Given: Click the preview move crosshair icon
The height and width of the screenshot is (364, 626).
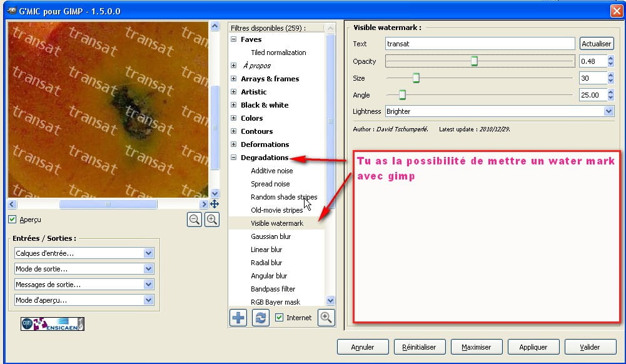Looking at the screenshot, I should click(215, 204).
